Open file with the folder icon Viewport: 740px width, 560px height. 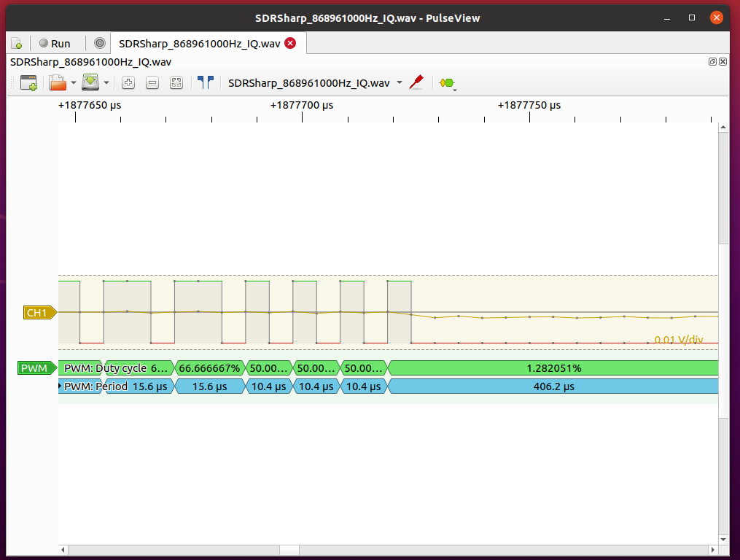tap(58, 82)
